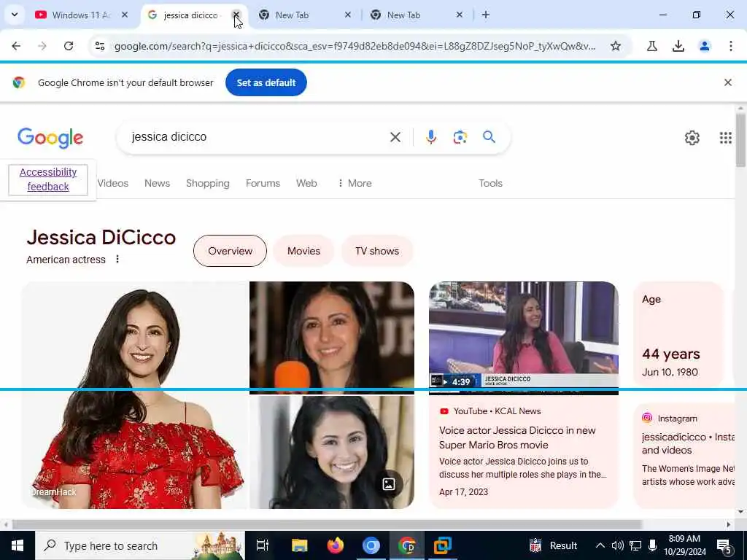The height and width of the screenshot is (560, 747).
Task: Open the blue Chromium taskbar icon
Action: coord(371,545)
